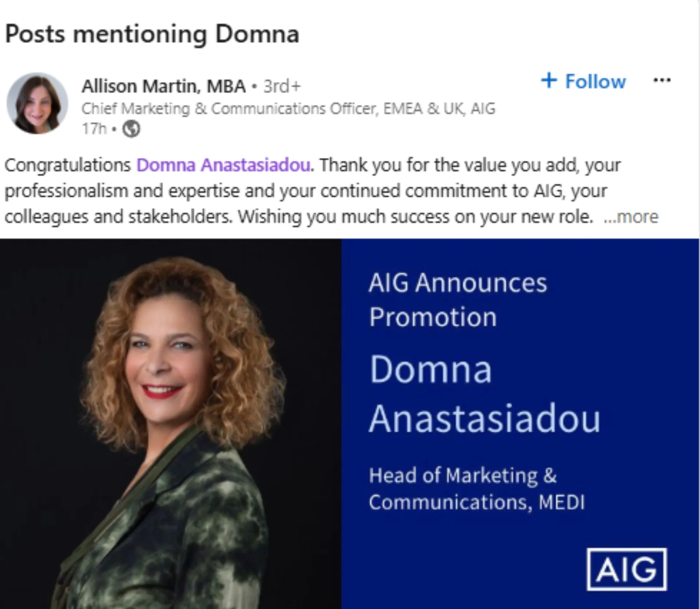The image size is (700, 609).
Task: Open the Domna Anastasiadou mention link
Action: (223, 165)
